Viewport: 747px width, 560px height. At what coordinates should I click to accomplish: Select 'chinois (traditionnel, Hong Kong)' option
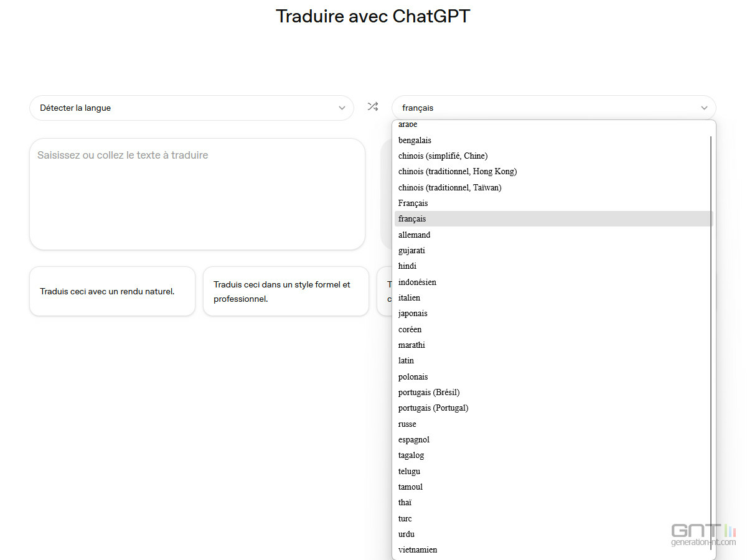(458, 171)
